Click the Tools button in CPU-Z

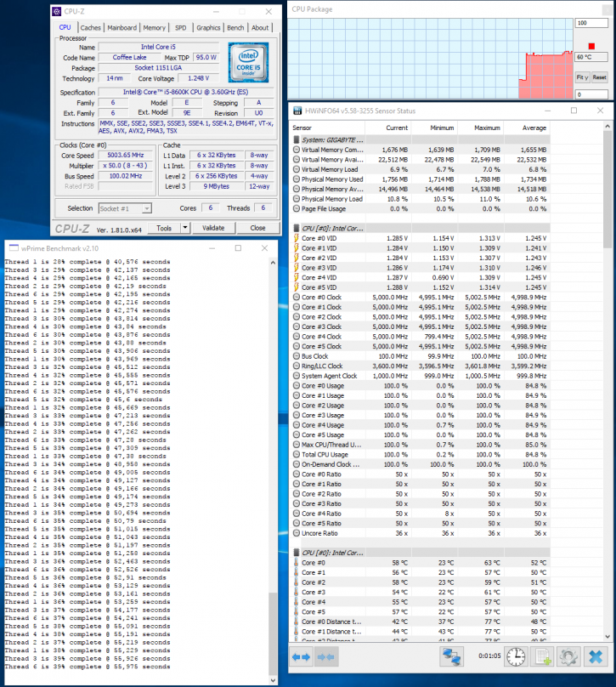tap(164, 228)
